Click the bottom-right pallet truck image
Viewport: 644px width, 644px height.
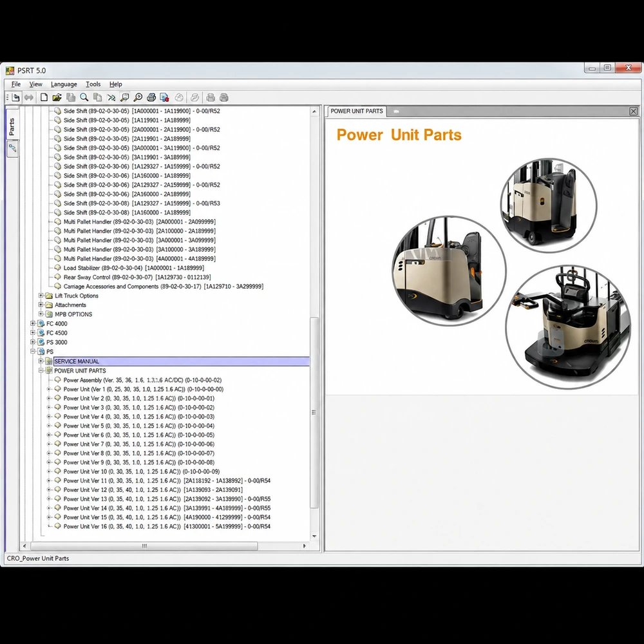(x=568, y=327)
